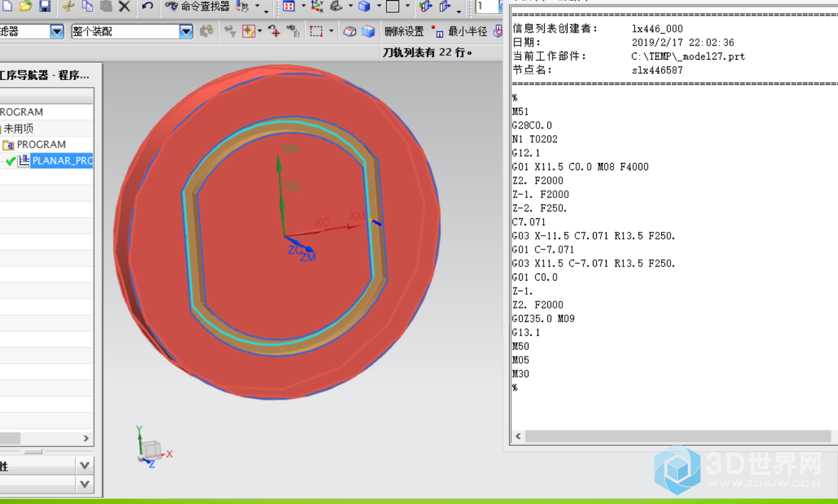
Task: Click the green checkmark status of PLANAR_PRO
Action: pyautogui.click(x=10, y=161)
